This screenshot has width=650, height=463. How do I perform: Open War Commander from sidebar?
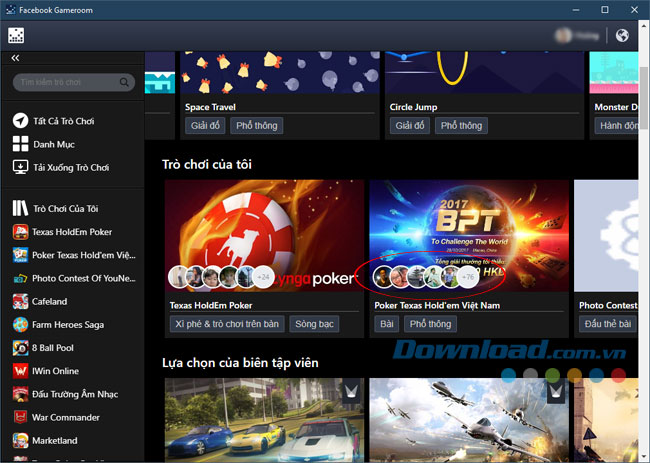[66, 417]
